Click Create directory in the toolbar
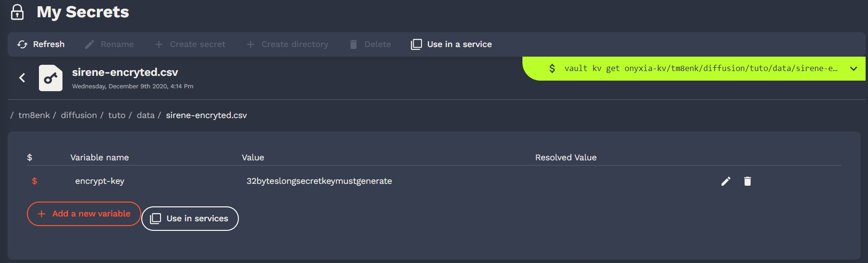Image resolution: width=868 pixels, height=263 pixels. point(287,44)
